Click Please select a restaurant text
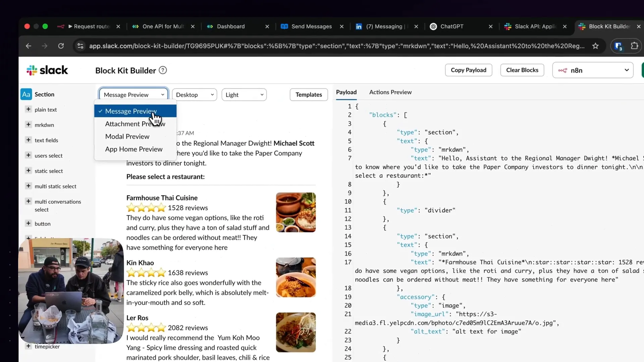Screen dimensions: 644x362 point(165,177)
